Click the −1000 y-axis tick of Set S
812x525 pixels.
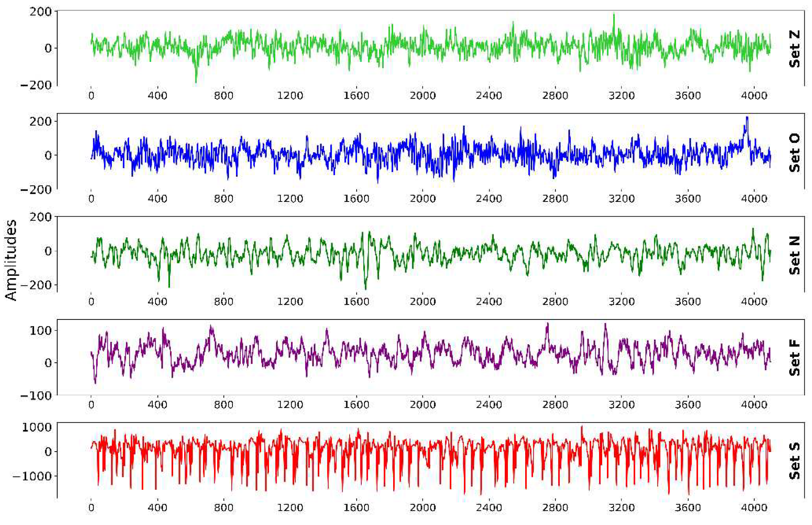click(x=32, y=476)
